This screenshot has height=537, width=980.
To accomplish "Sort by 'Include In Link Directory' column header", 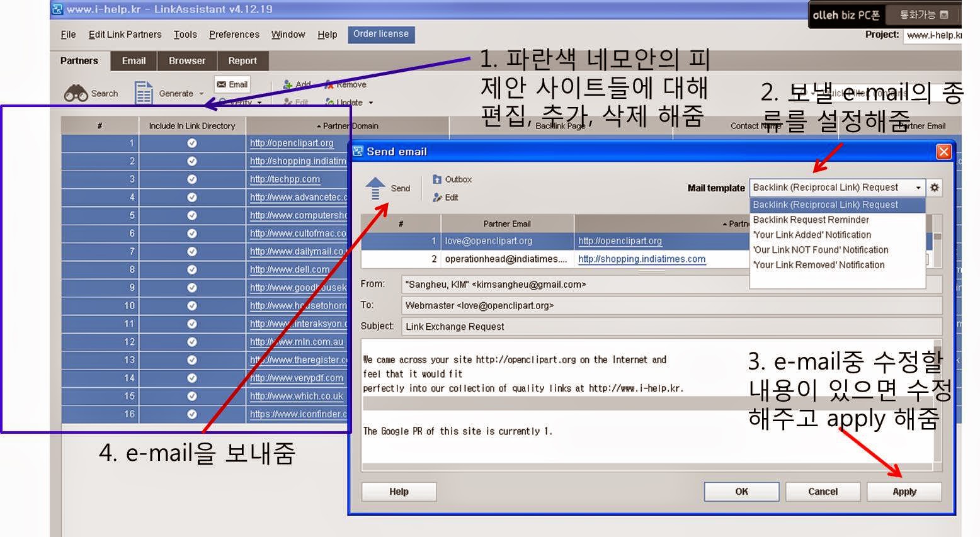I will [x=192, y=126].
